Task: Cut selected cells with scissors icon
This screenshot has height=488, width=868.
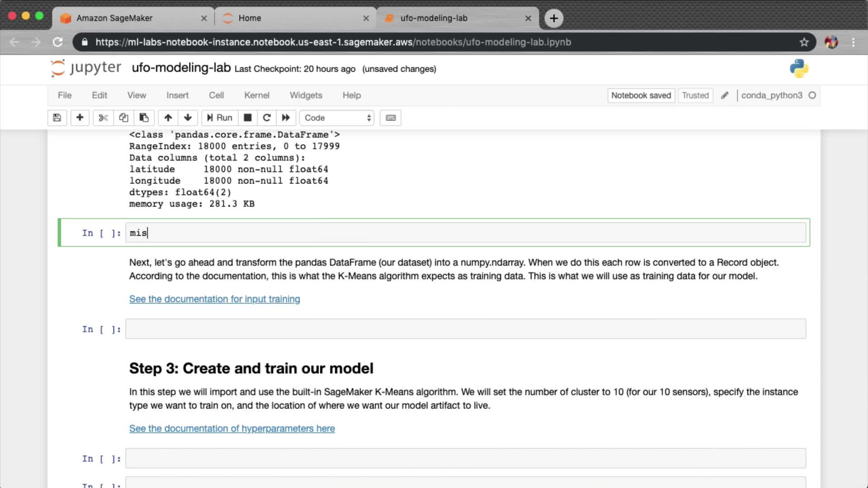Action: [103, 118]
